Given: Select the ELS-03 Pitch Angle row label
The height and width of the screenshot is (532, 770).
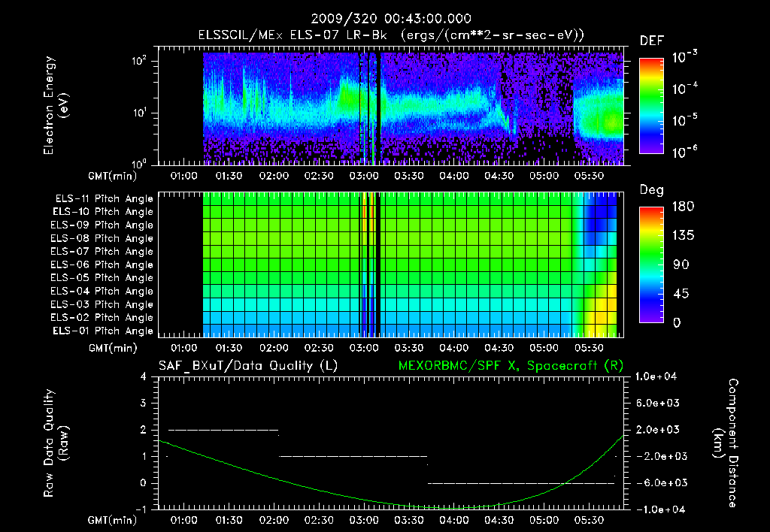Looking at the screenshot, I should click(102, 305).
